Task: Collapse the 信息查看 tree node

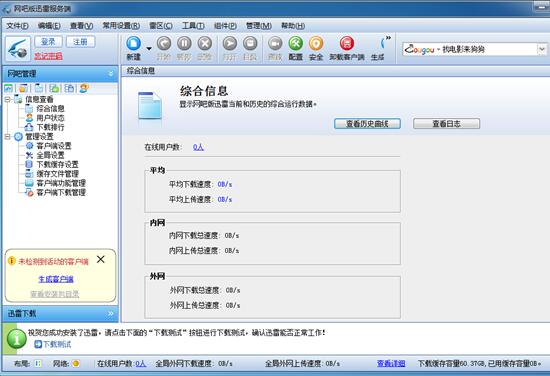Action: coord(7,99)
